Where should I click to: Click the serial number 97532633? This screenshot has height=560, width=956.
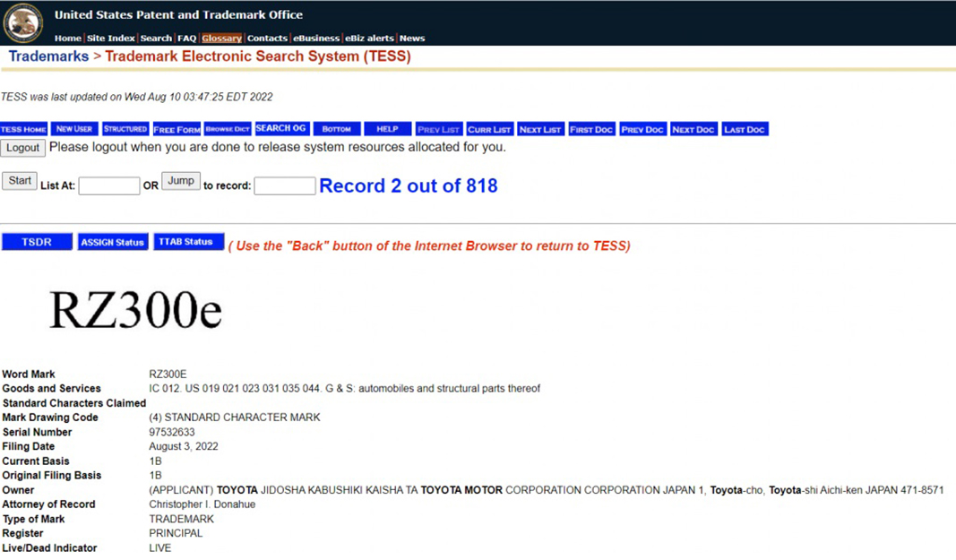172,432
